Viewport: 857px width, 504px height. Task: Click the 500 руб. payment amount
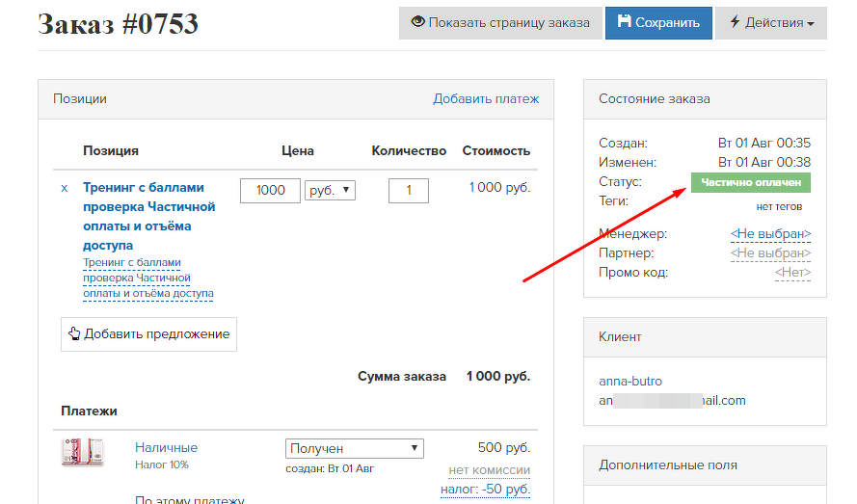[504, 448]
